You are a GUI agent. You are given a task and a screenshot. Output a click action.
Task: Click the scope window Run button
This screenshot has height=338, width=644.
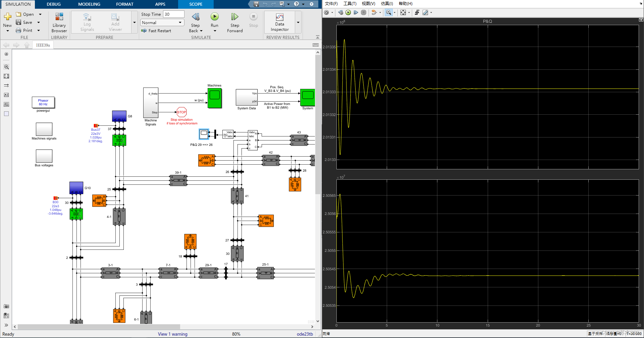[348, 12]
